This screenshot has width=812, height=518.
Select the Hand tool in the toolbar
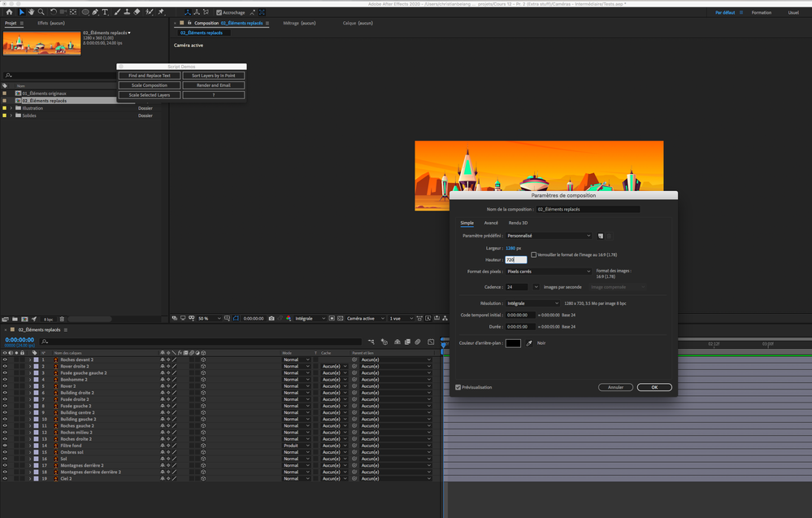click(x=31, y=12)
